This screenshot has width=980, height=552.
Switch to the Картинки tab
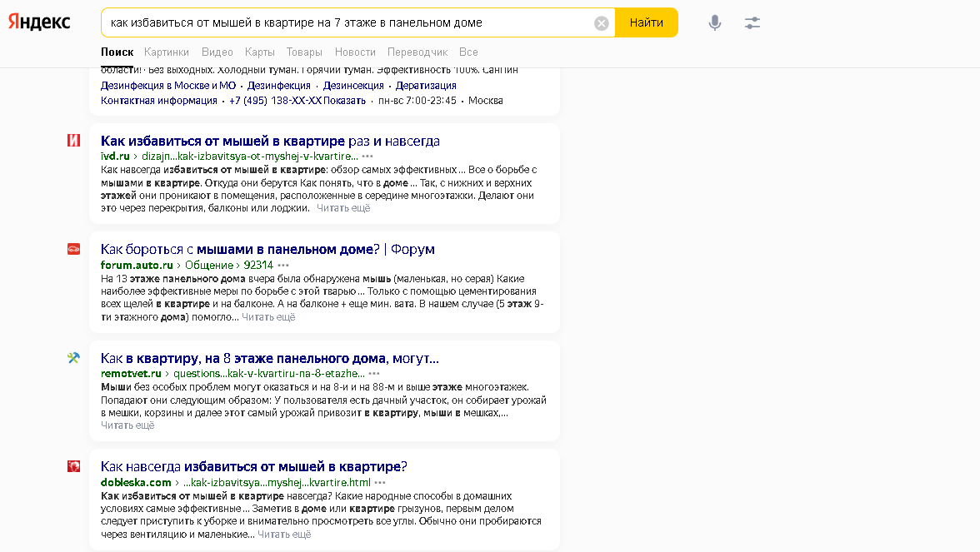pyautogui.click(x=167, y=52)
